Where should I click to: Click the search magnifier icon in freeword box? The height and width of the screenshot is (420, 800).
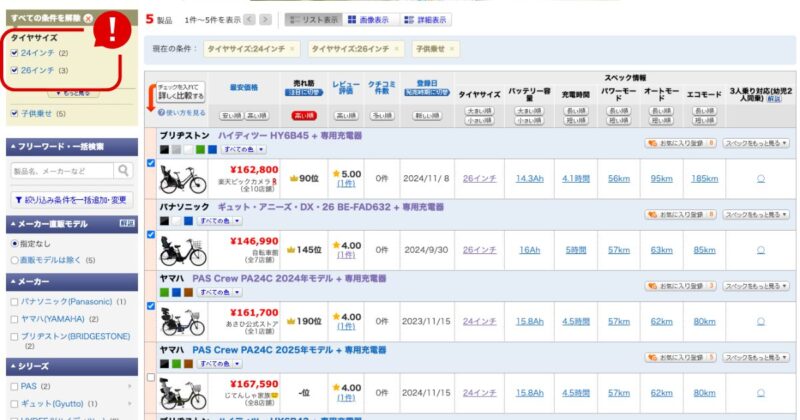coord(123,170)
